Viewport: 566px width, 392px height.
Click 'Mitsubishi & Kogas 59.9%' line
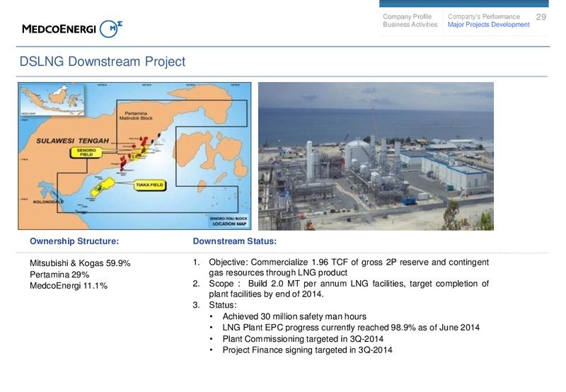coord(80,263)
